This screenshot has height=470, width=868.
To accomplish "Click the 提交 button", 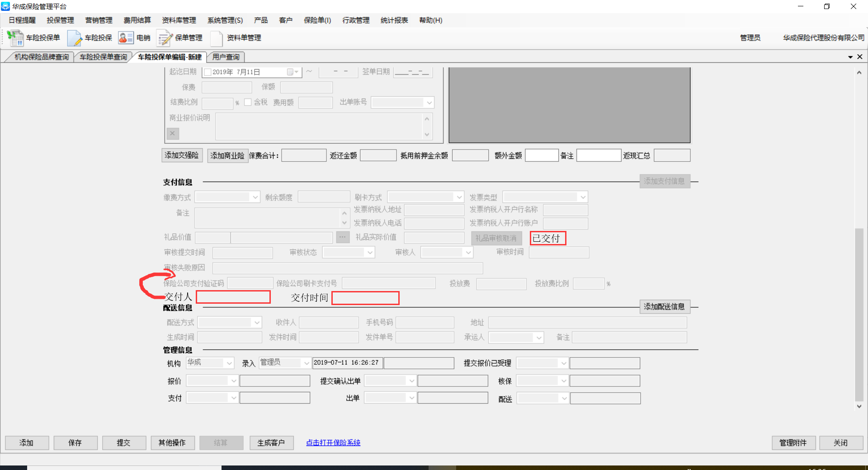I will (124, 443).
